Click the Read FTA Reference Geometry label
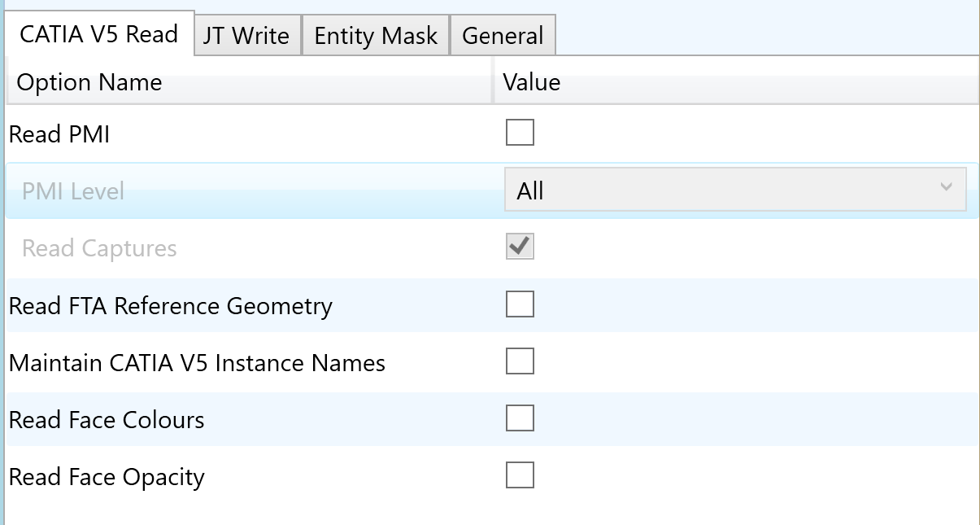The image size is (980, 525). click(171, 306)
